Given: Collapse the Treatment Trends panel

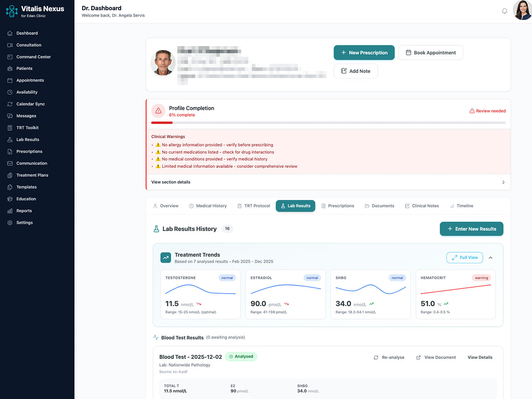Looking at the screenshot, I should coord(490,258).
